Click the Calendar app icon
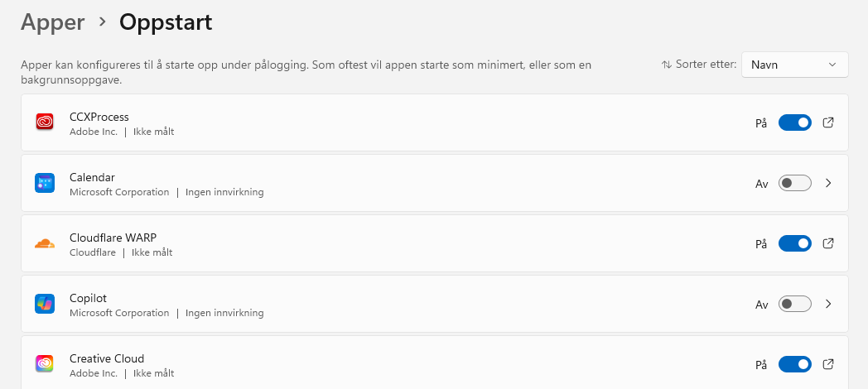 tap(45, 183)
